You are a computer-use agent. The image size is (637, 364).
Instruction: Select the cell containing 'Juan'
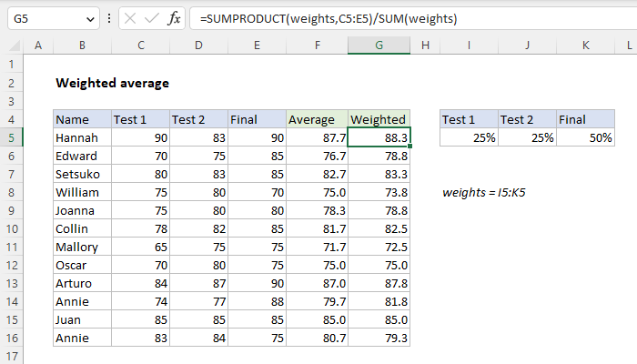tap(82, 319)
